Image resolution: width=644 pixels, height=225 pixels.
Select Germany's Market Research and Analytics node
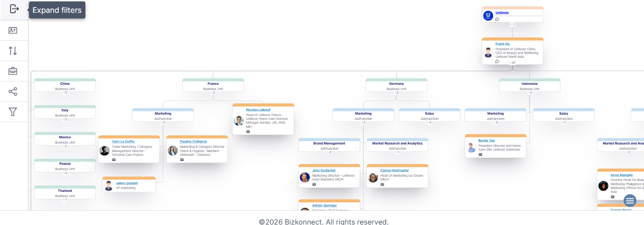pyautogui.click(x=398, y=145)
